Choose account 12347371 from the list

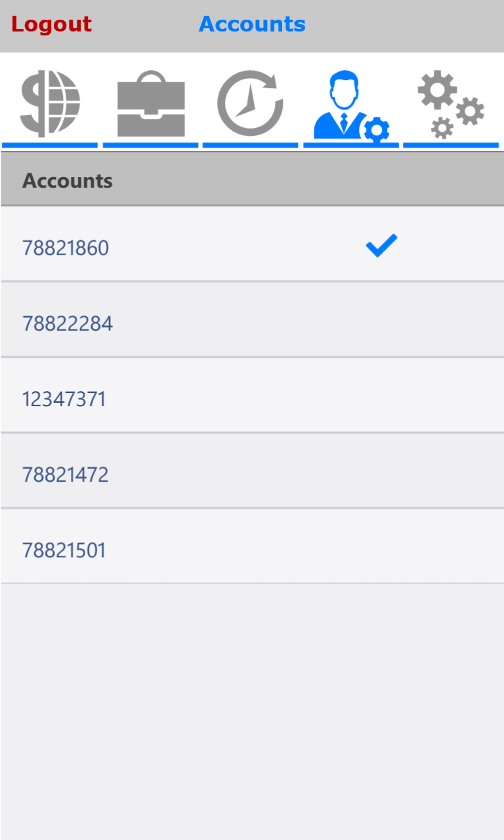tap(64, 399)
